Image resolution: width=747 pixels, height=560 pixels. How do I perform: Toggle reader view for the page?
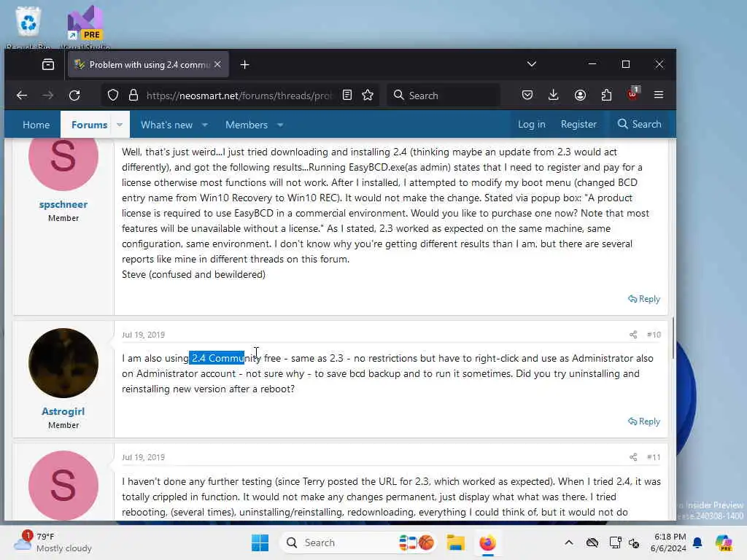pos(347,96)
